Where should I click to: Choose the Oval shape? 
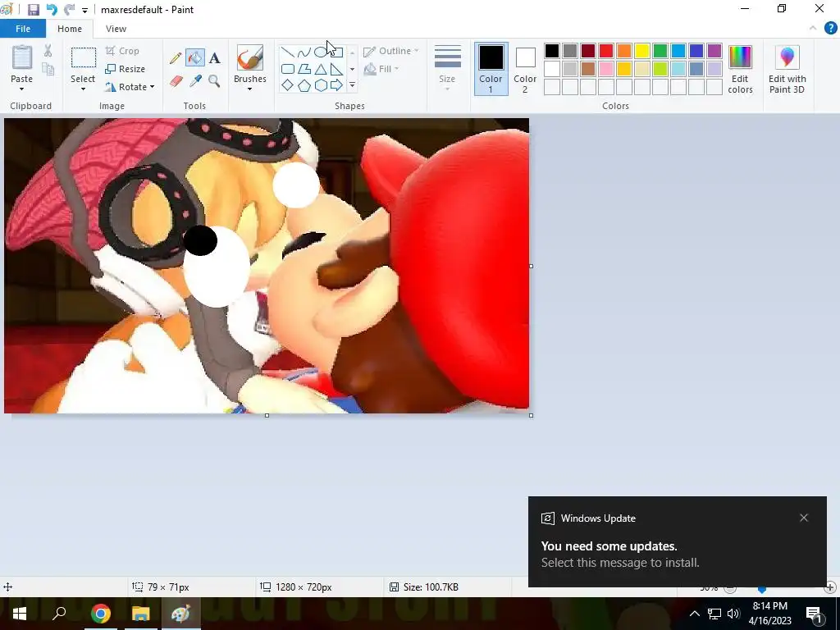click(320, 52)
